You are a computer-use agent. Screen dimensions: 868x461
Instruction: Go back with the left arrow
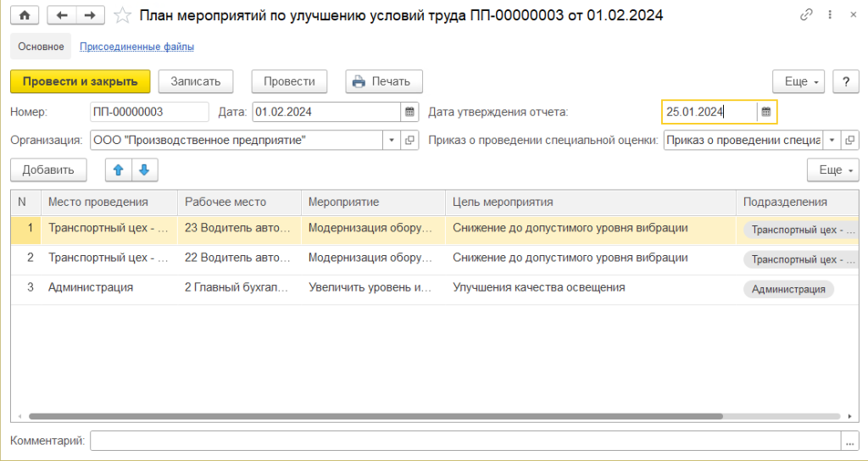pyautogui.click(x=62, y=15)
